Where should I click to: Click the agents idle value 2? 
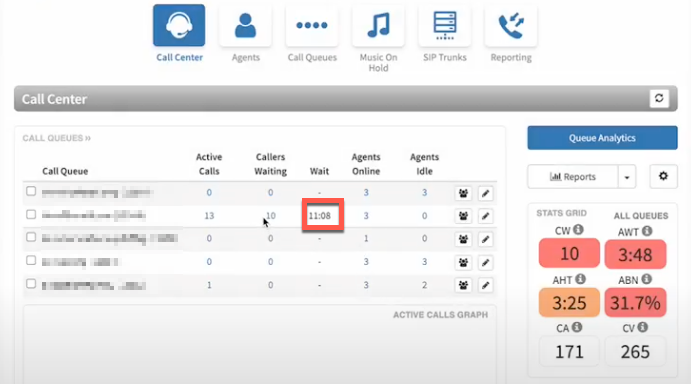(424, 285)
